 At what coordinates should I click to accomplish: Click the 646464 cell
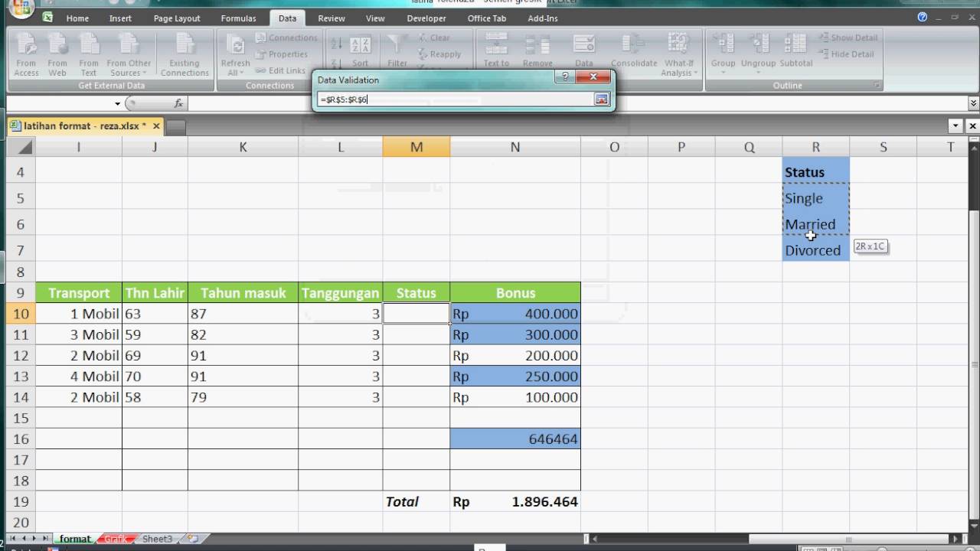coord(515,439)
